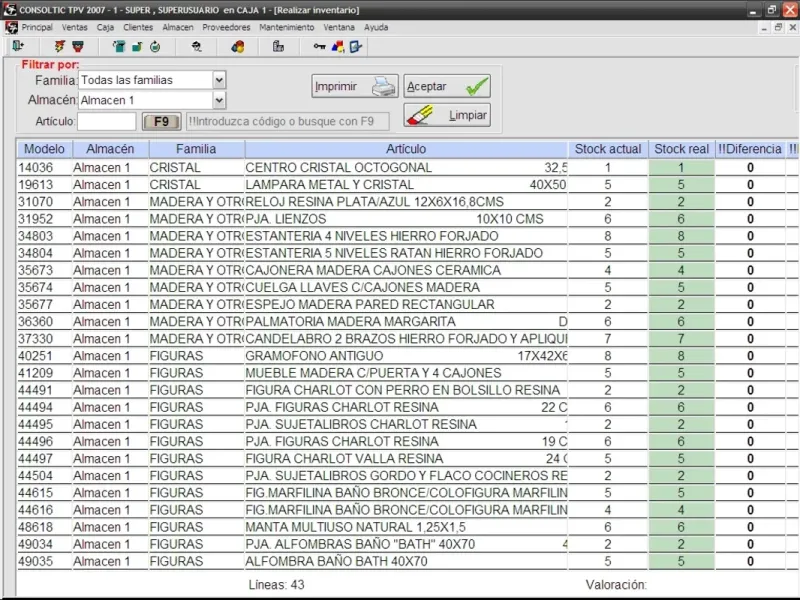
Task: Open the Mantenimiento menu
Action: point(286,28)
